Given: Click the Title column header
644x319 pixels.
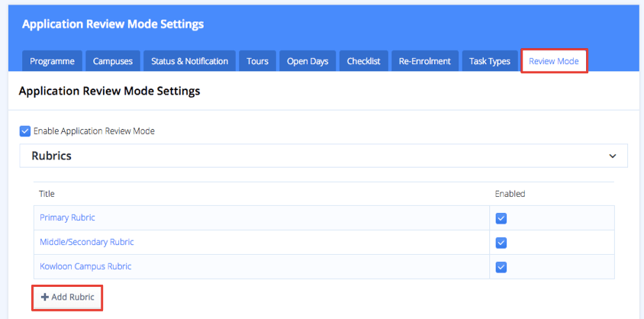Looking at the screenshot, I should (47, 194).
